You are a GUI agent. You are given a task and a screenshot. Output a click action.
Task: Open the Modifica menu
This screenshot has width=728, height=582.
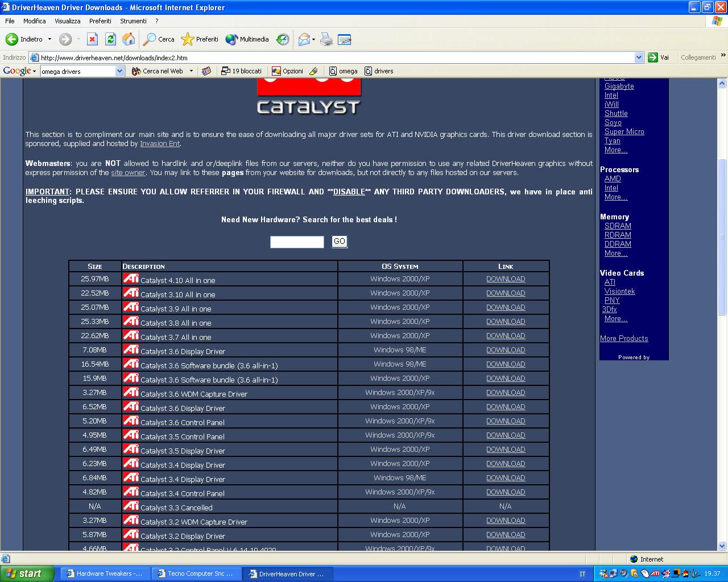click(35, 21)
